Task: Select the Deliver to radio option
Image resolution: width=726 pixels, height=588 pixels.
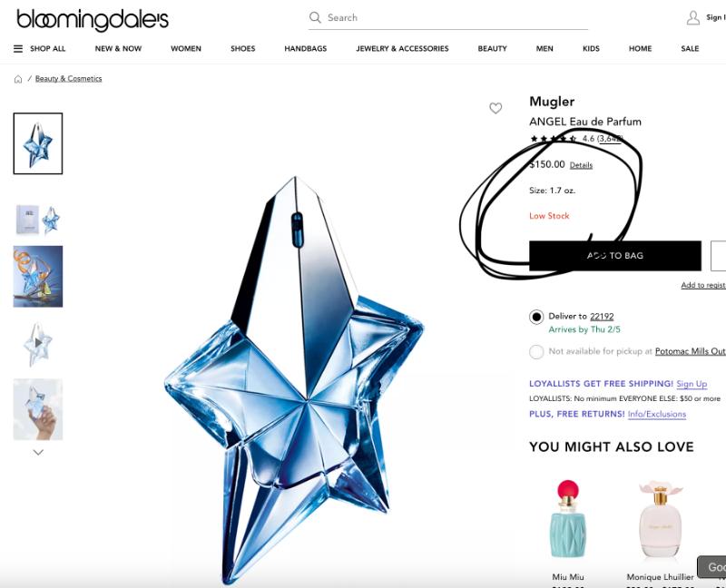Action: (536, 318)
